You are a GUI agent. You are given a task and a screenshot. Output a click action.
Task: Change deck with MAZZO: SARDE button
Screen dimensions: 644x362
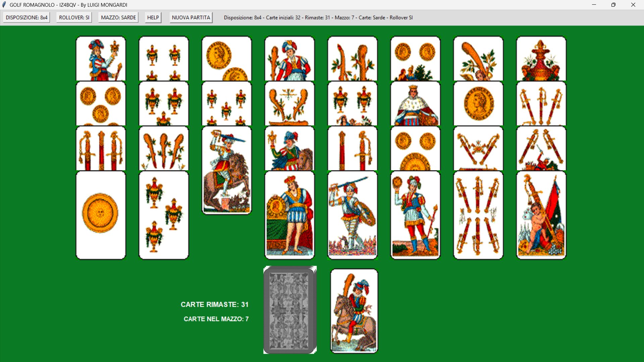(118, 17)
